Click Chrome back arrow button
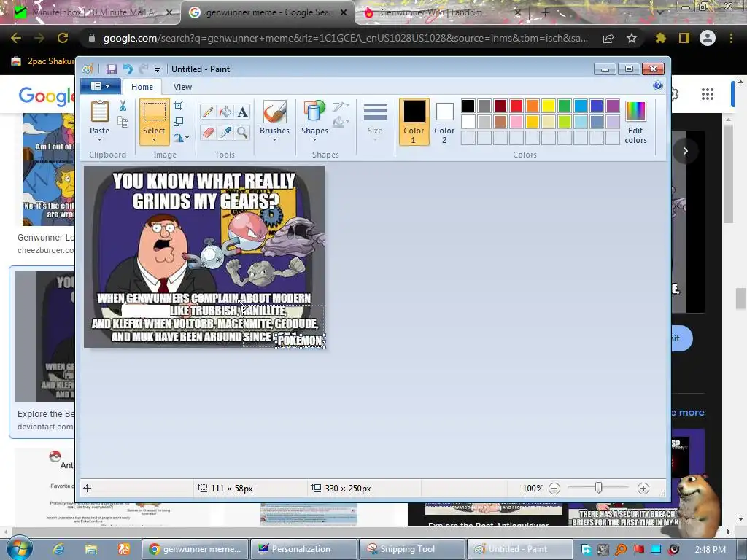 point(16,38)
